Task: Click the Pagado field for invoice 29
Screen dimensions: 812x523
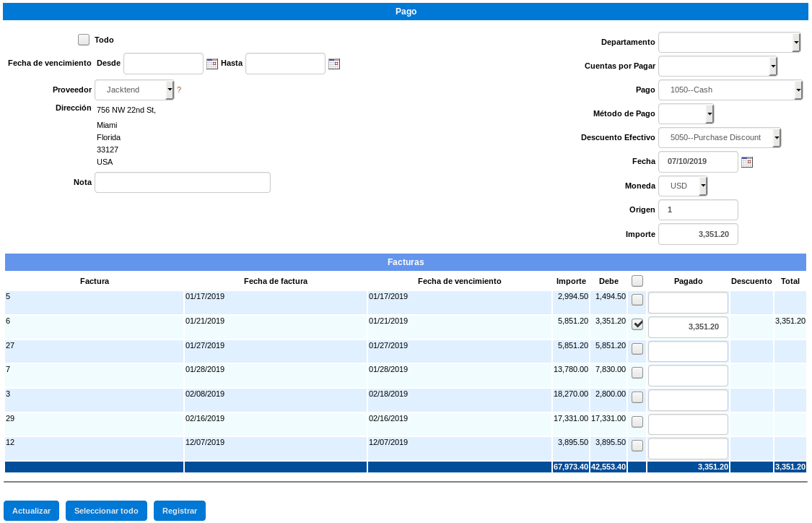Action: click(689, 424)
